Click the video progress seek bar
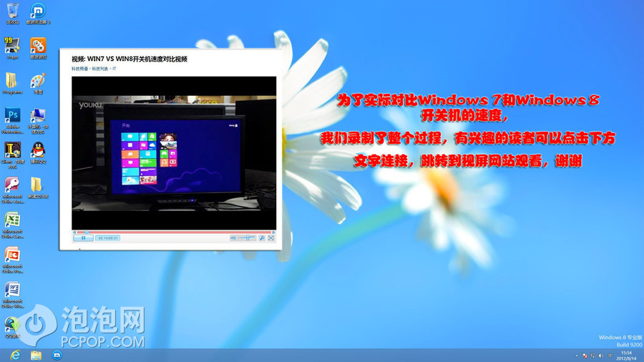644x362 pixels. pos(173,232)
